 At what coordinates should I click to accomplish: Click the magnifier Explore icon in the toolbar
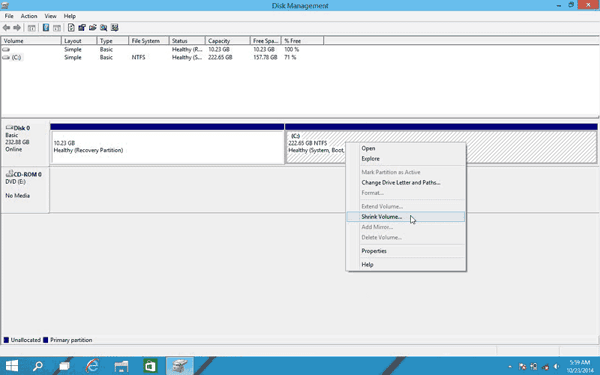103,28
